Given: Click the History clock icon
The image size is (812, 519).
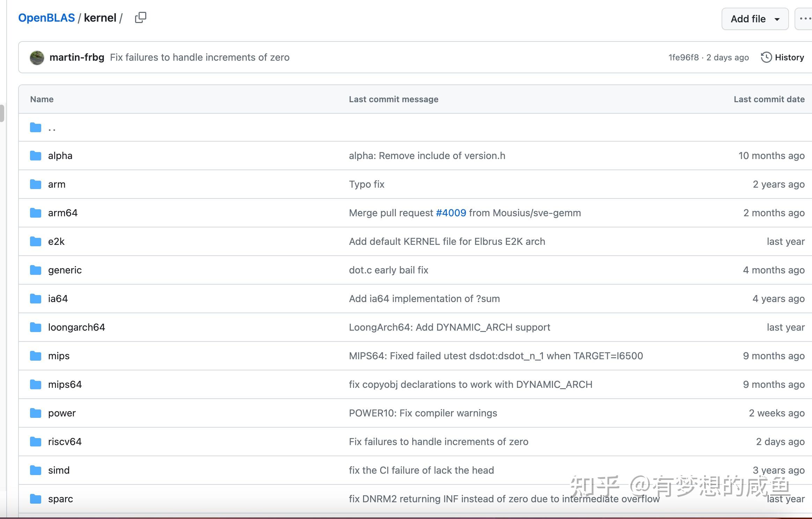Looking at the screenshot, I should pyautogui.click(x=766, y=57).
